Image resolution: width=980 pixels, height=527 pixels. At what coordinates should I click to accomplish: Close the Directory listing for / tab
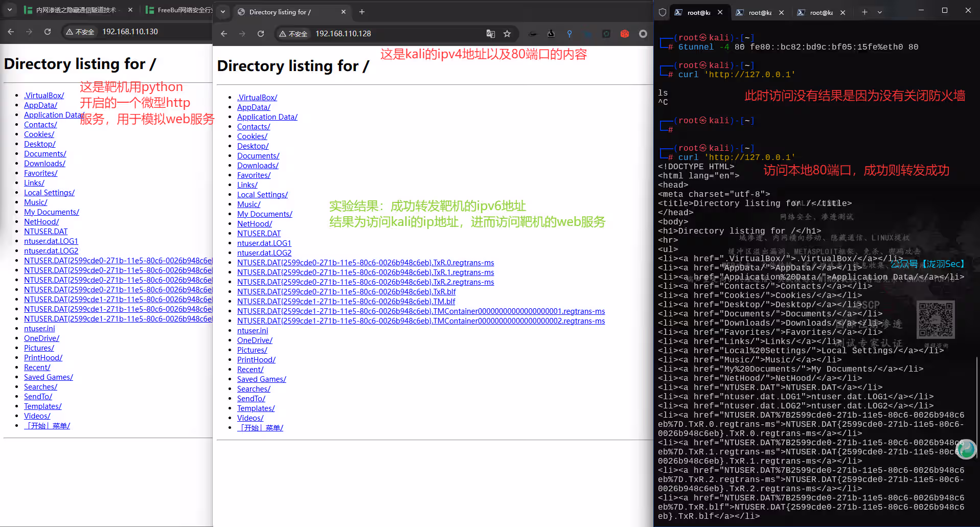tap(344, 12)
